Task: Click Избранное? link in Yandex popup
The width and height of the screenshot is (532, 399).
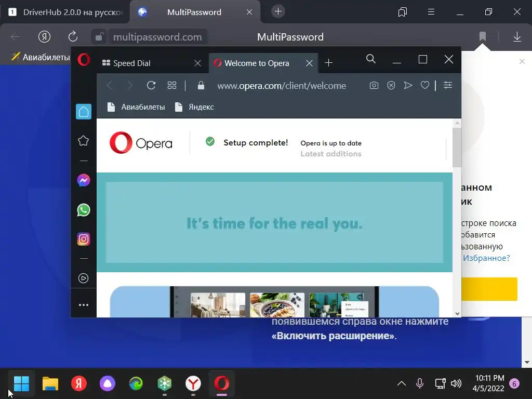Action: pos(486,258)
